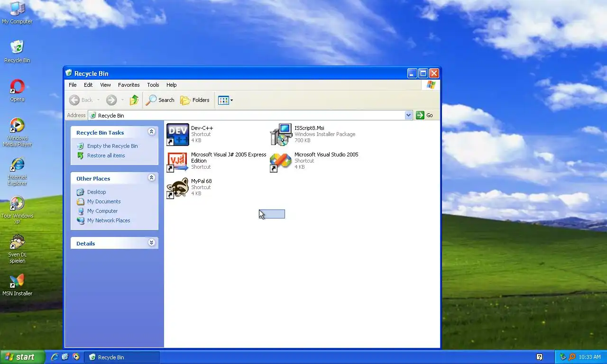Select the Microsoft Visual Studio 2005 icon
Image resolution: width=607 pixels, height=364 pixels.
pos(281,161)
